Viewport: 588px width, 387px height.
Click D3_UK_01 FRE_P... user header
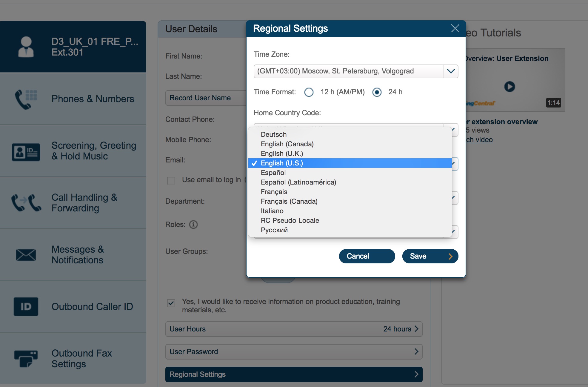pos(73,47)
